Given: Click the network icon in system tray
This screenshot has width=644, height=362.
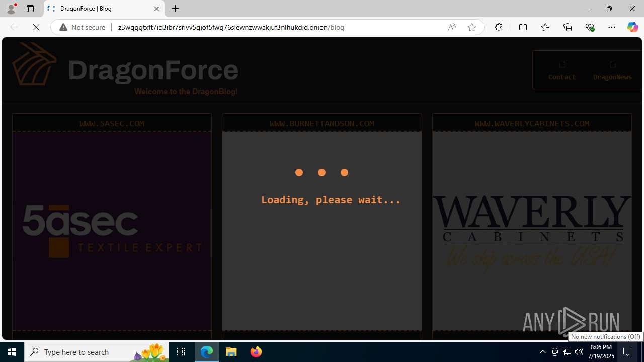Looking at the screenshot, I should point(567,352).
